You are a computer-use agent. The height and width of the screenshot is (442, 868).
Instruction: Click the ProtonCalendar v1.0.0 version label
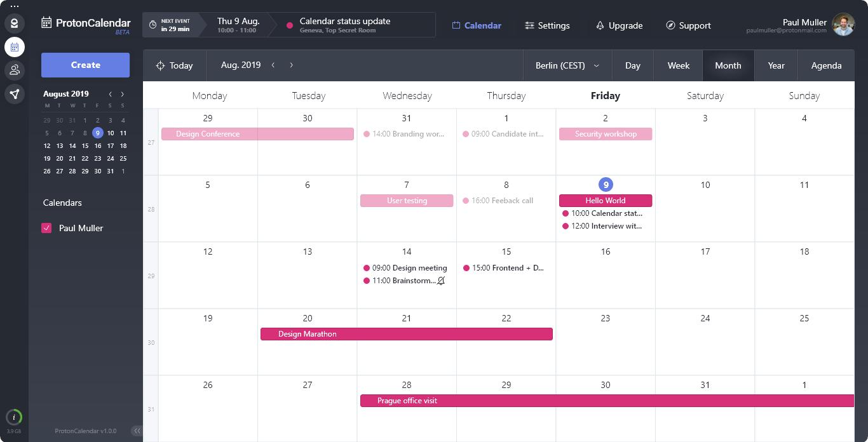tap(86, 431)
